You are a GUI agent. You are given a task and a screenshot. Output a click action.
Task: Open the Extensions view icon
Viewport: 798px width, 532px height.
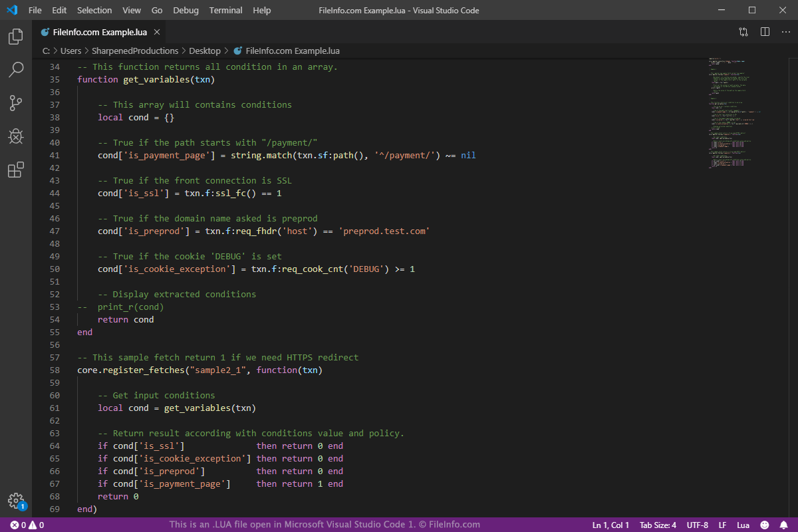tap(16, 170)
